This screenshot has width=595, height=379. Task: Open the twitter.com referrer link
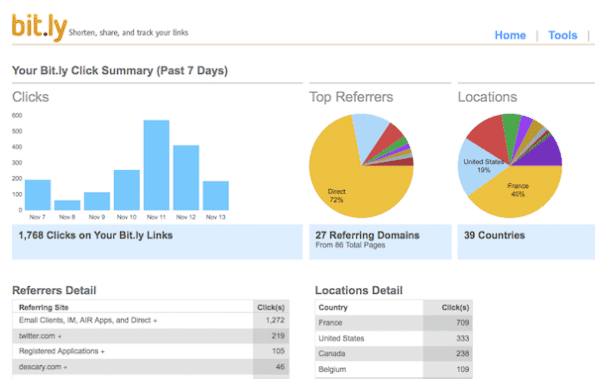click(x=37, y=336)
